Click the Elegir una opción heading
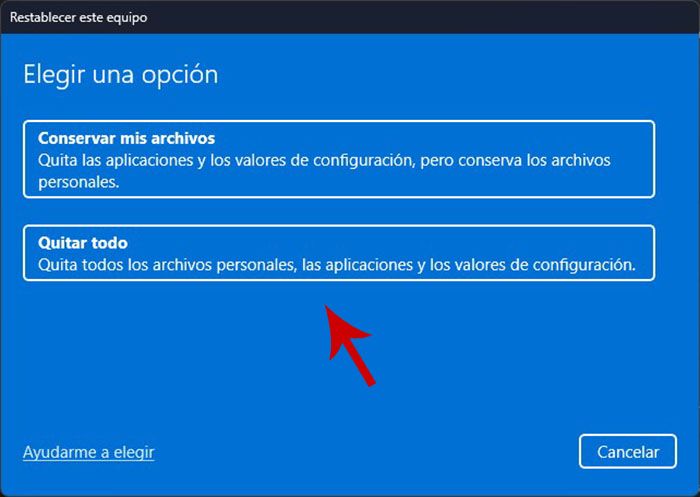 pos(121,74)
